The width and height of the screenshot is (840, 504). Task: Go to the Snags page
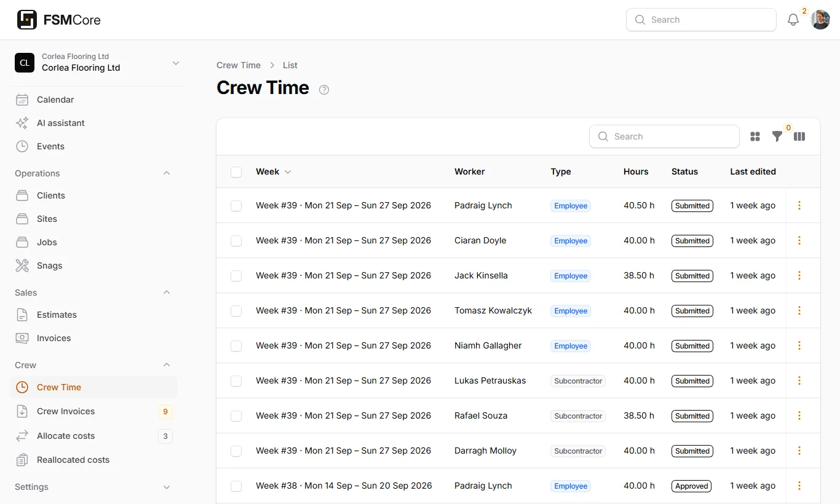(94, 266)
